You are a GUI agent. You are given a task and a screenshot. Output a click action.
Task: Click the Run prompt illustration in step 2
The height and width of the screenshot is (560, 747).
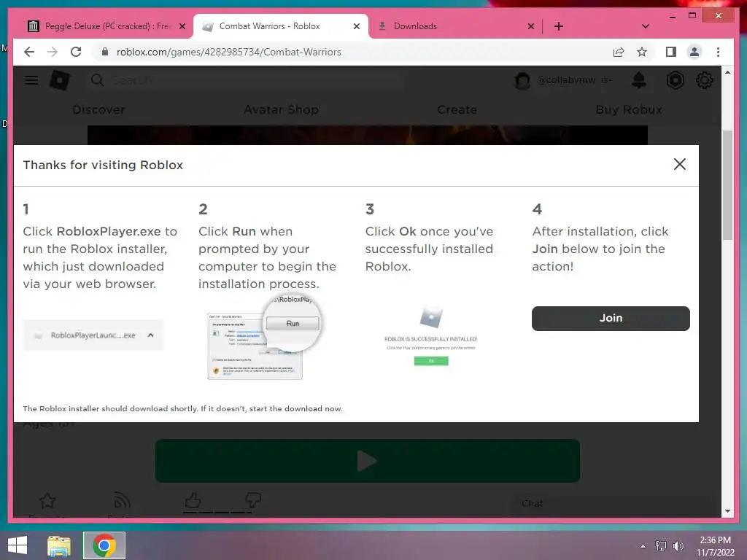point(264,337)
